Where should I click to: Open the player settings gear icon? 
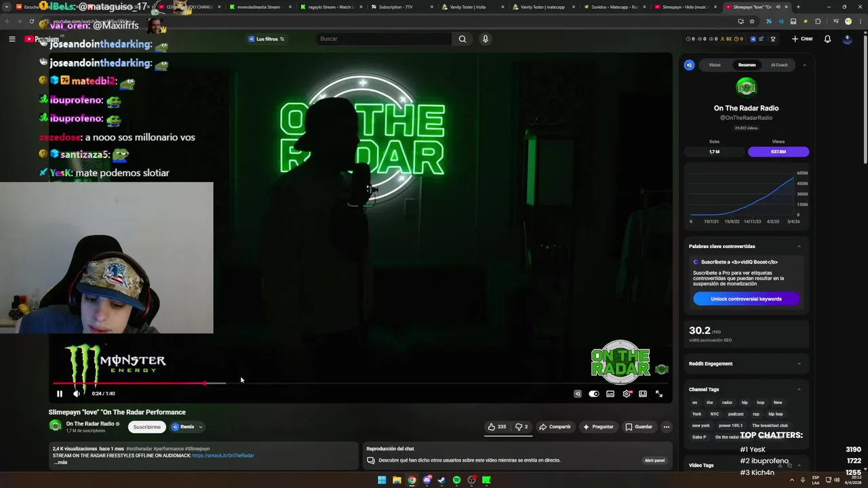(x=627, y=394)
